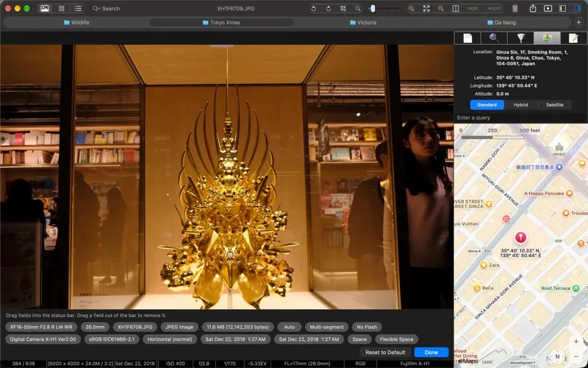Screen dimensions: 588x368
Task: Select the Multi-segment metering chip
Action: pos(326,327)
